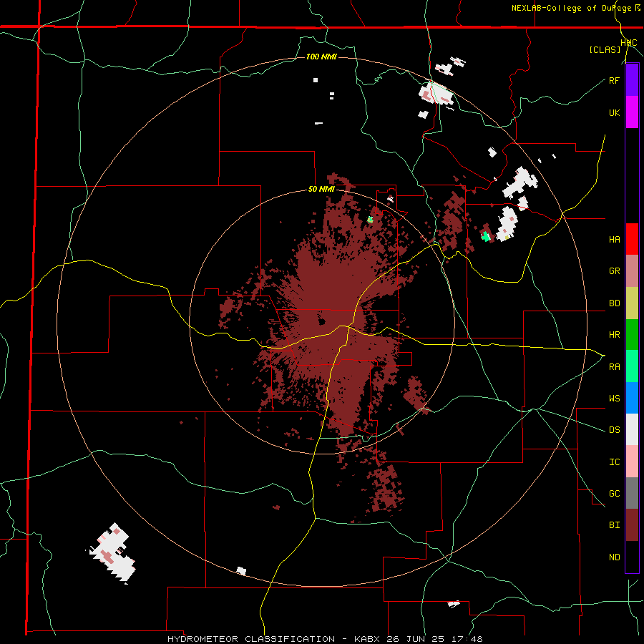The image size is (644, 644).
Task: Click the 'UK' legend label
Action: point(615,112)
